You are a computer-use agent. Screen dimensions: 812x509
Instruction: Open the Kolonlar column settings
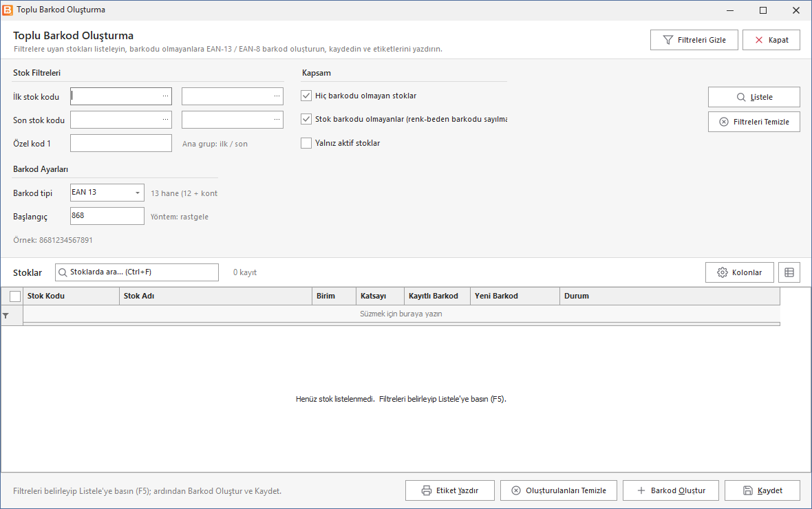[x=740, y=272]
